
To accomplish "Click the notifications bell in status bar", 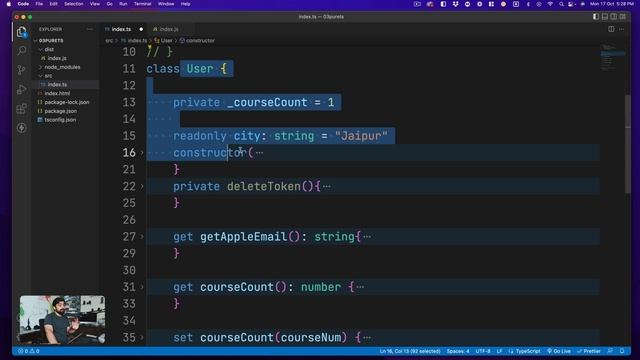I will point(622,351).
